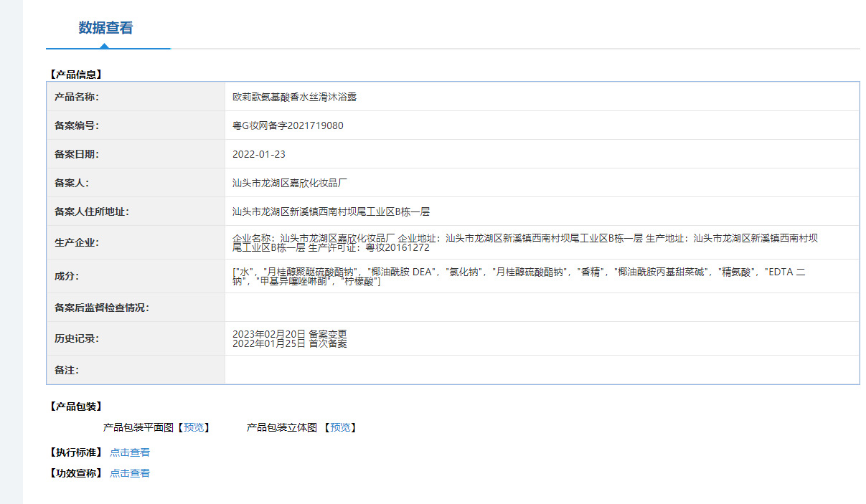
Task: Select filing date 2022-01-23
Action: (259, 154)
